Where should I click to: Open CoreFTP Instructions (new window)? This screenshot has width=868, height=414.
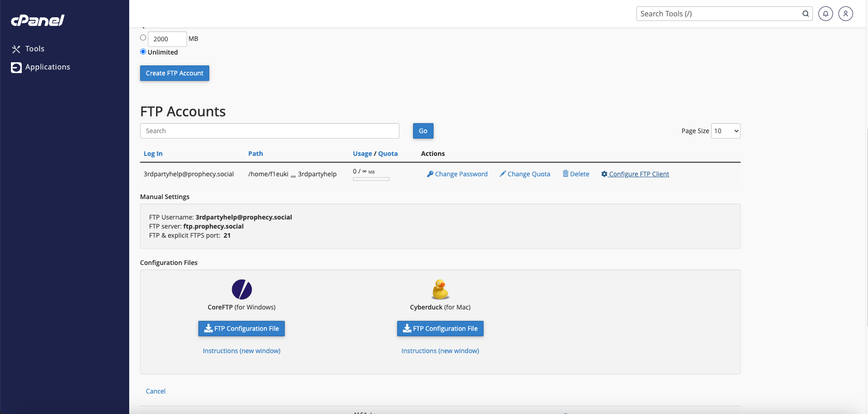tap(242, 351)
